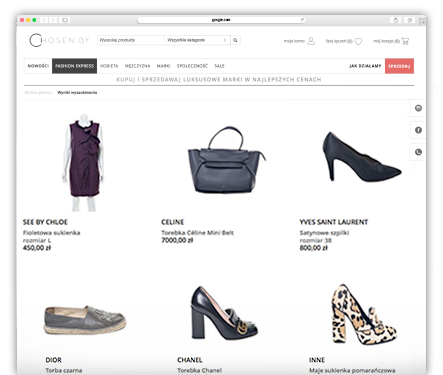Click the Torebka Chanel product title

pos(199,370)
